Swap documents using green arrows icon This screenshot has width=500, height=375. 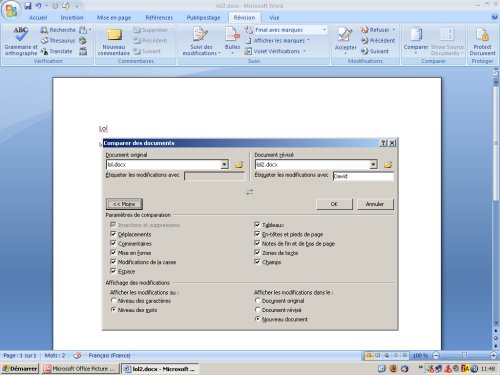(250, 192)
